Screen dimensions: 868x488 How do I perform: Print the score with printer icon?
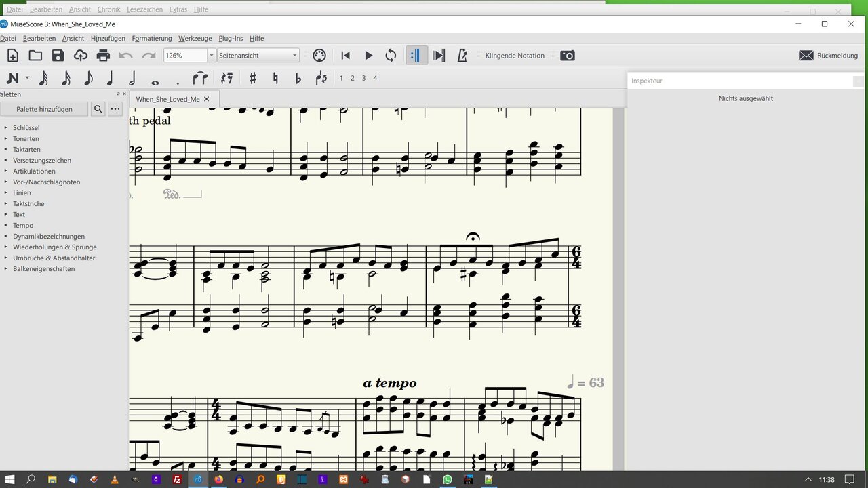click(x=103, y=56)
